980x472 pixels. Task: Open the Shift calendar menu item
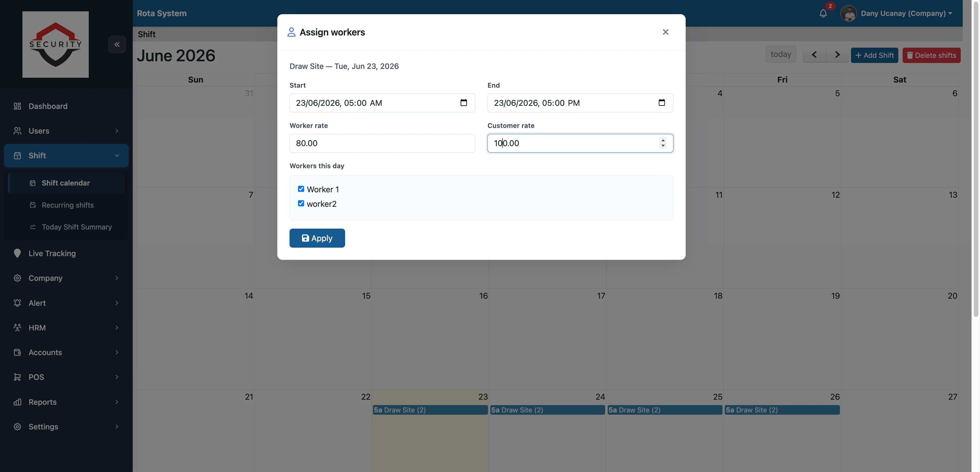[66, 183]
